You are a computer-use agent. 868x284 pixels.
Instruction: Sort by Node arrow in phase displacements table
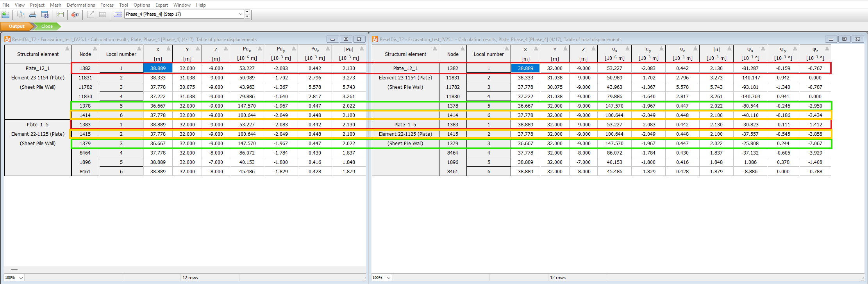95,49
